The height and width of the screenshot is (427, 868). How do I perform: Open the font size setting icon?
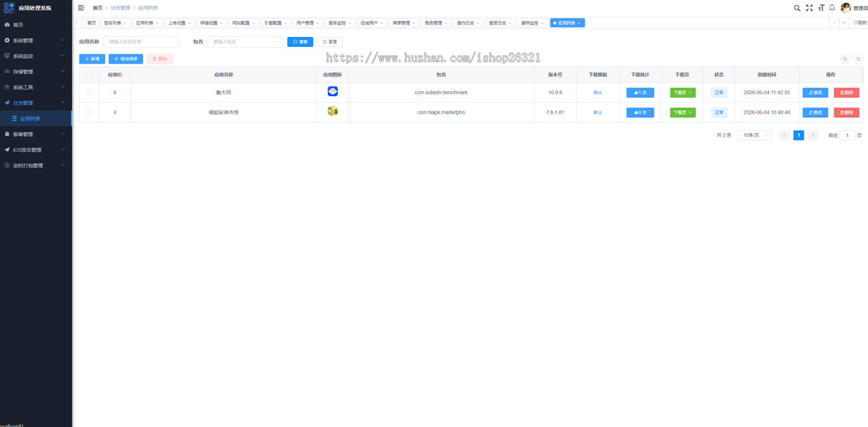(821, 8)
